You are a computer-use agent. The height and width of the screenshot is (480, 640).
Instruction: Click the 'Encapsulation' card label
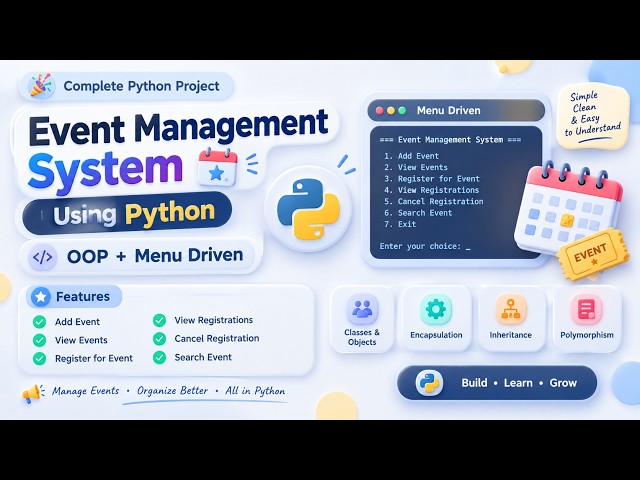click(436, 335)
